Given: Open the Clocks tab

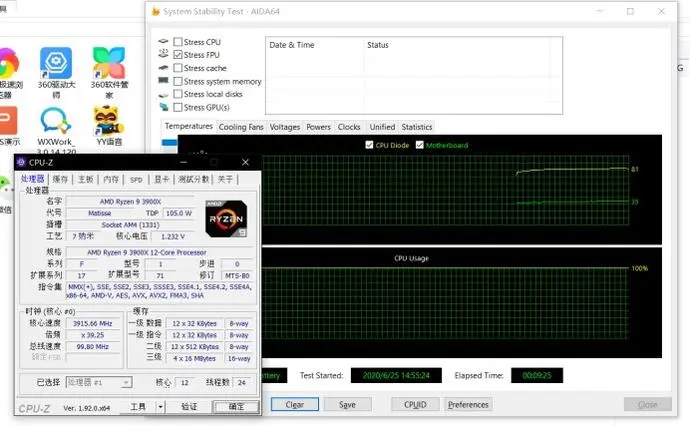Looking at the screenshot, I should (349, 127).
